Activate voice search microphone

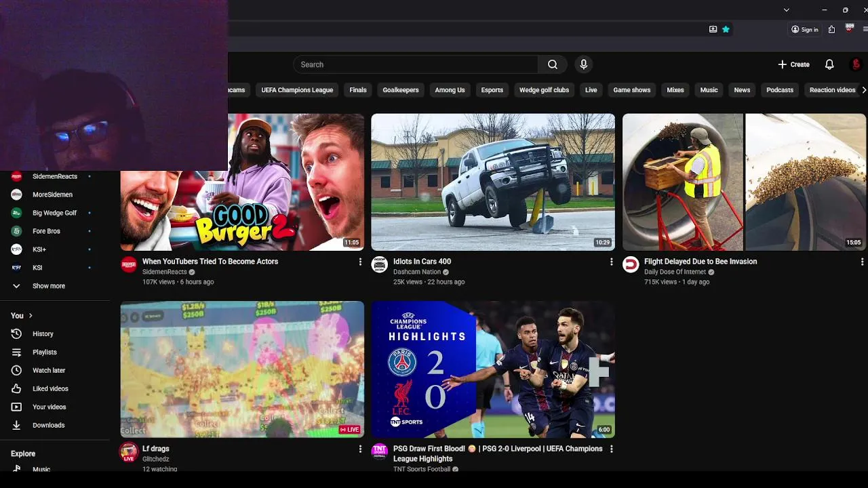tap(583, 64)
